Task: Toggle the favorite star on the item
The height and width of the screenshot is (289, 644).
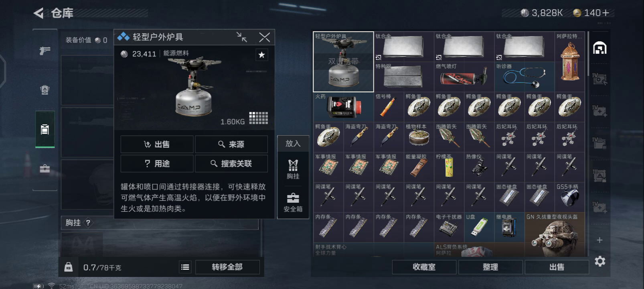Action: 261,55
